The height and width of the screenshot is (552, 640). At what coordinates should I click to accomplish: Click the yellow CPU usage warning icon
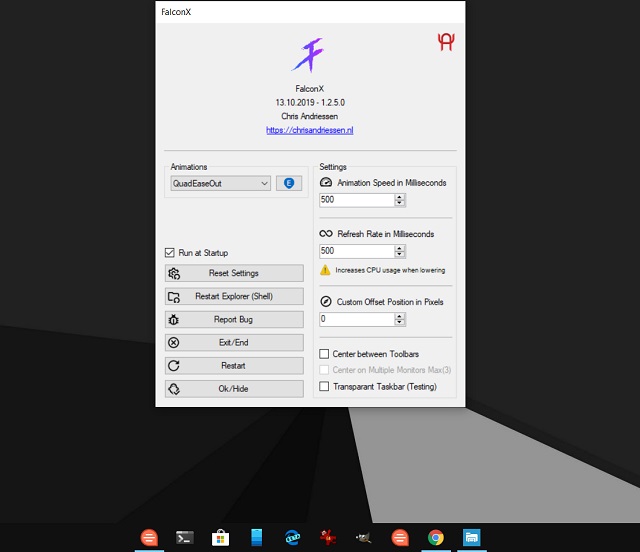(325, 270)
